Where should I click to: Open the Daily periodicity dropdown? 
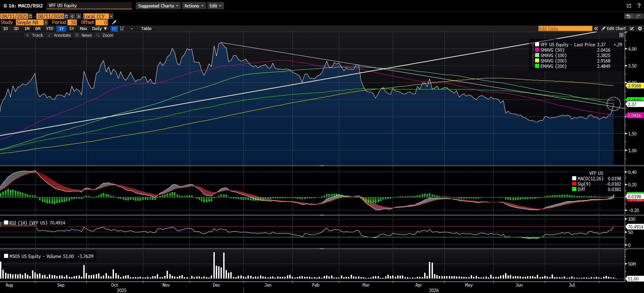[x=99, y=29]
